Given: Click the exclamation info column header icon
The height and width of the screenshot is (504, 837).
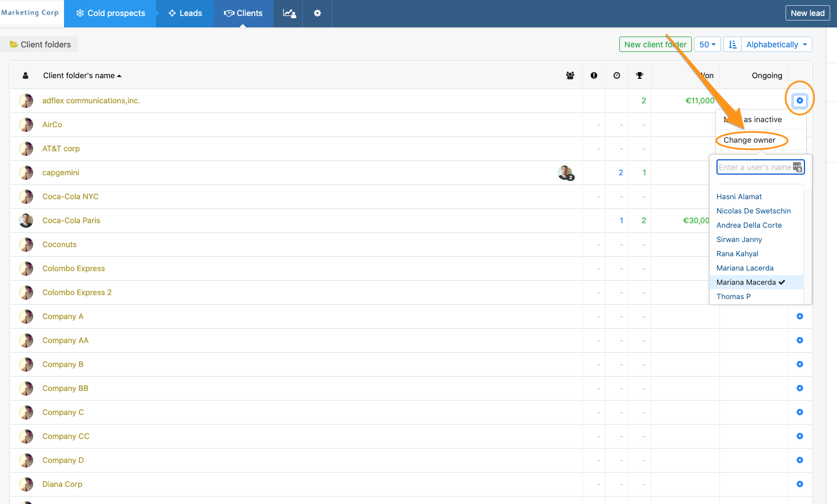Looking at the screenshot, I should pos(594,75).
